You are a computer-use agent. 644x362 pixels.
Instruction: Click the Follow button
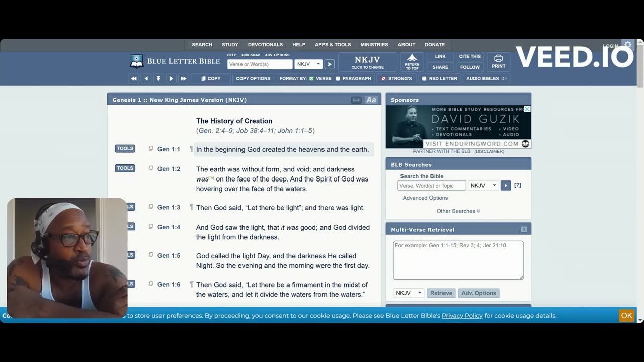coord(470,67)
